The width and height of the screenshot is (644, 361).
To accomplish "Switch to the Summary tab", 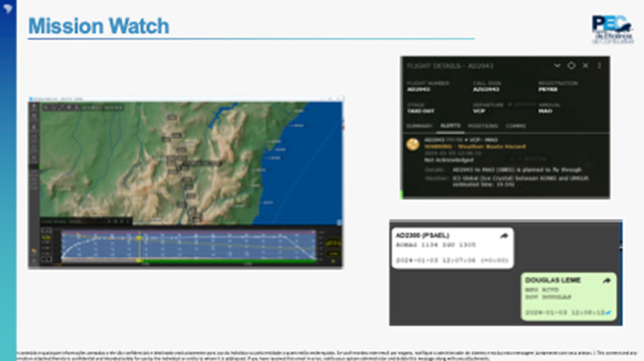I will (419, 126).
